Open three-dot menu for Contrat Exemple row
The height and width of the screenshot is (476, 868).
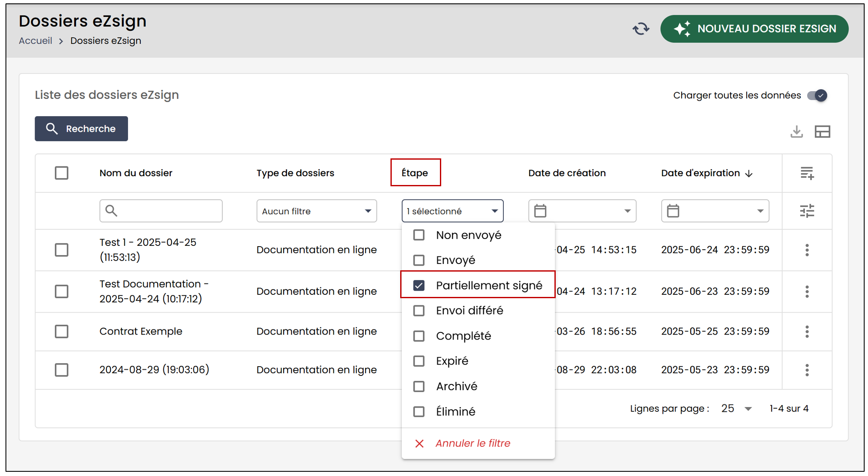click(x=807, y=332)
